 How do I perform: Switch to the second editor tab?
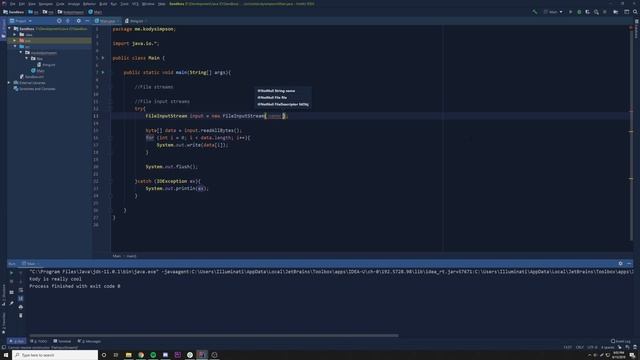(x=135, y=21)
